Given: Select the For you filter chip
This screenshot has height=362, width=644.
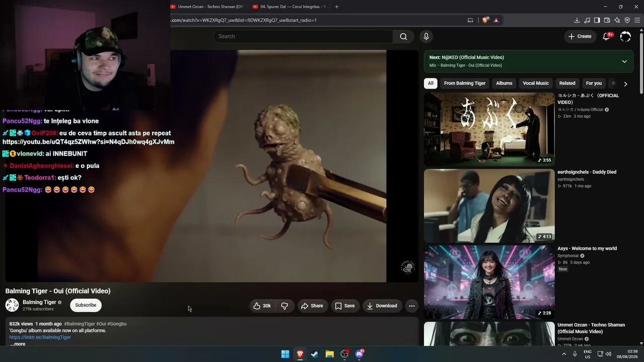Looking at the screenshot, I should (x=594, y=83).
